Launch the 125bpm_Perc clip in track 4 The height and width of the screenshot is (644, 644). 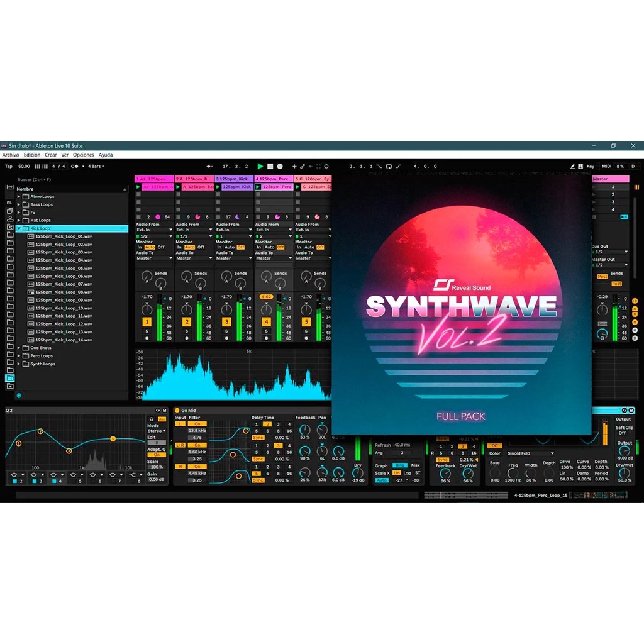(257, 187)
